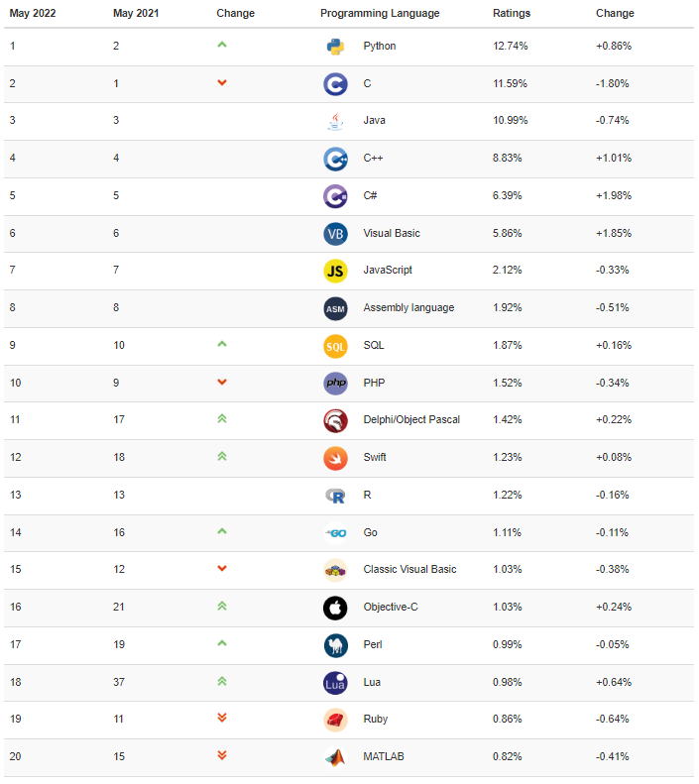Click the Java coffee cup icon
The width and height of the screenshot is (699, 784).
point(335,121)
